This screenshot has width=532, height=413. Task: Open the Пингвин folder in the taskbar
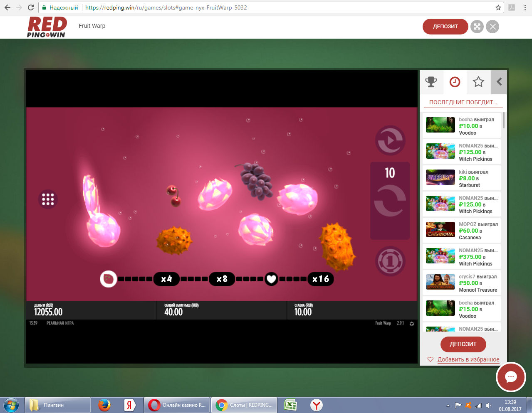[x=58, y=405]
